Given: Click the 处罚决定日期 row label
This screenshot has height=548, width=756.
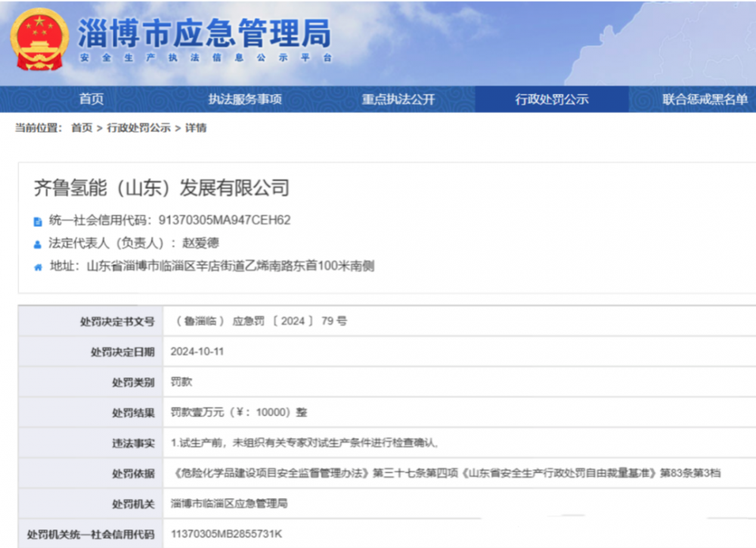Looking at the screenshot, I should tap(122, 351).
